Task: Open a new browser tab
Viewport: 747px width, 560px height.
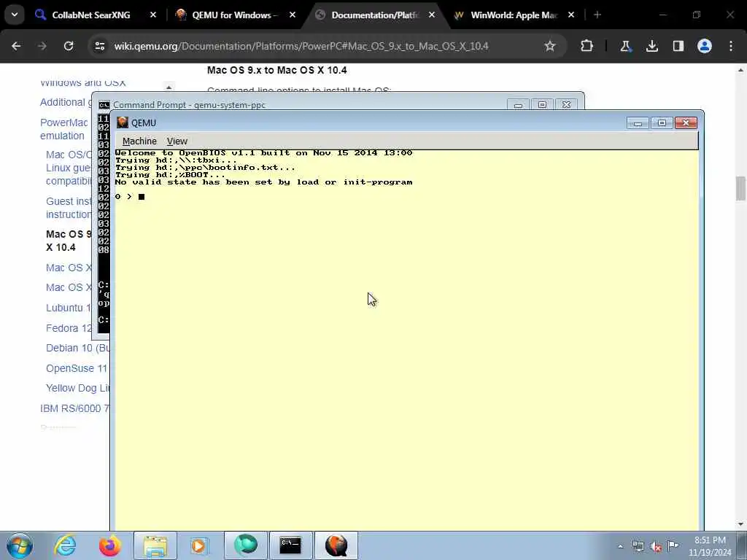Action: (x=597, y=15)
